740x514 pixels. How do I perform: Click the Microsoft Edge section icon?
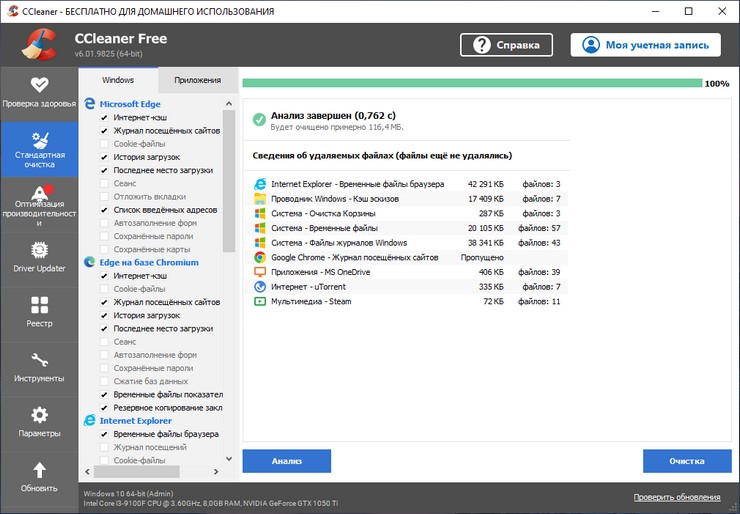(90, 104)
